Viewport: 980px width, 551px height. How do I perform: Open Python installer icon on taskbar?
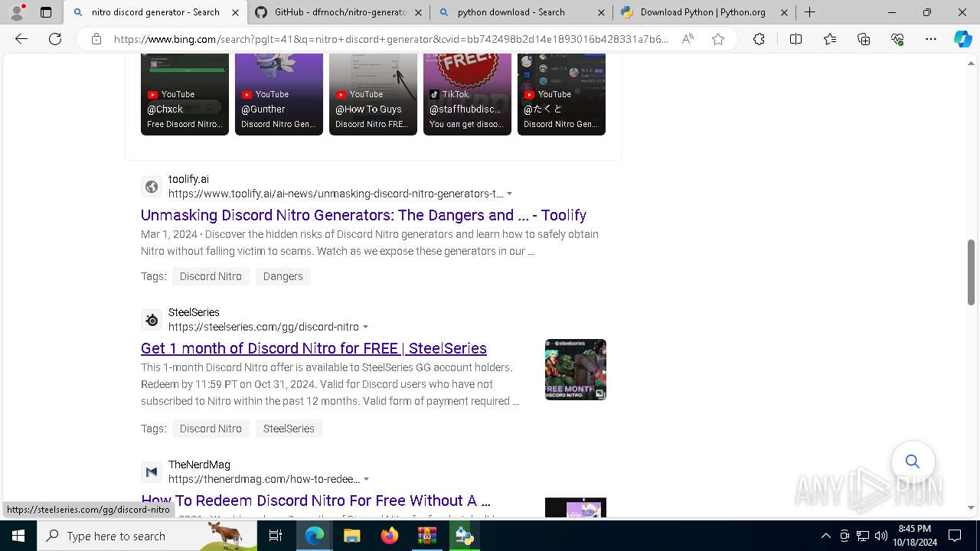coord(464,536)
